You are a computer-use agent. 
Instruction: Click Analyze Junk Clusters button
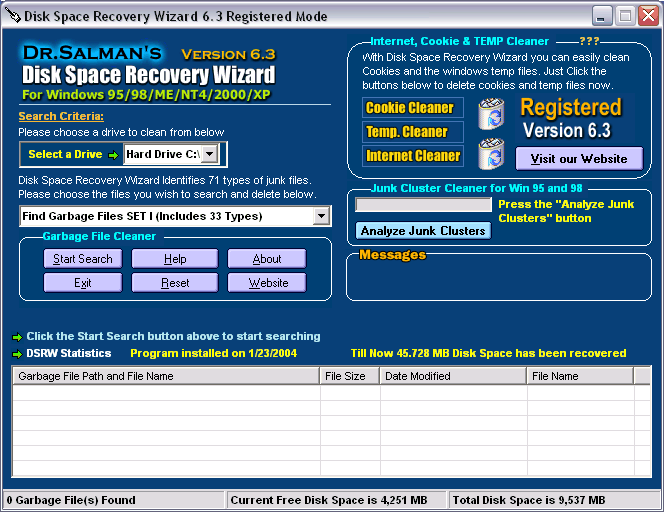[423, 231]
